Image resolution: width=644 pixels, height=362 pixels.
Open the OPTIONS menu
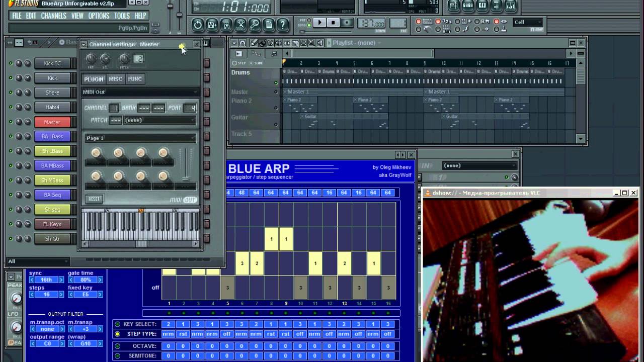[x=99, y=16]
